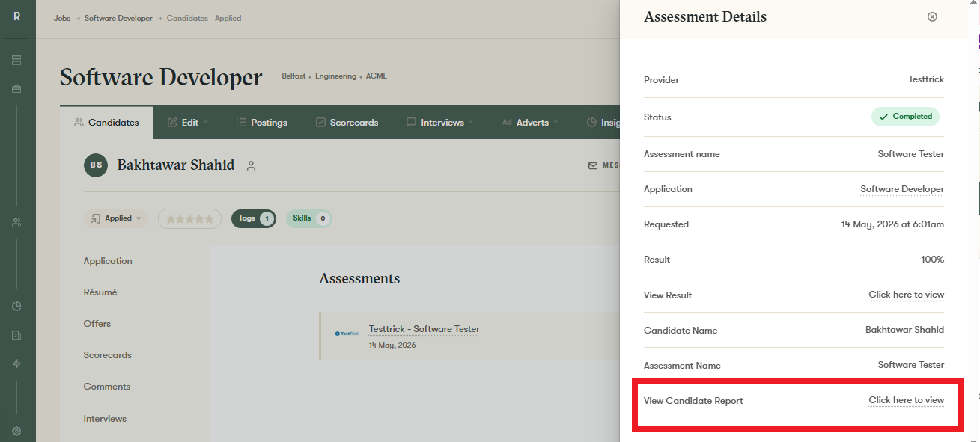Click Candidates - Applied in the breadcrumb
980x442 pixels.
[204, 18]
